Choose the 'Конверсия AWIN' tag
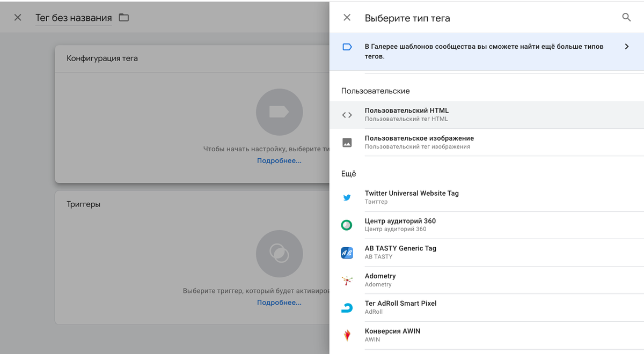 point(392,335)
